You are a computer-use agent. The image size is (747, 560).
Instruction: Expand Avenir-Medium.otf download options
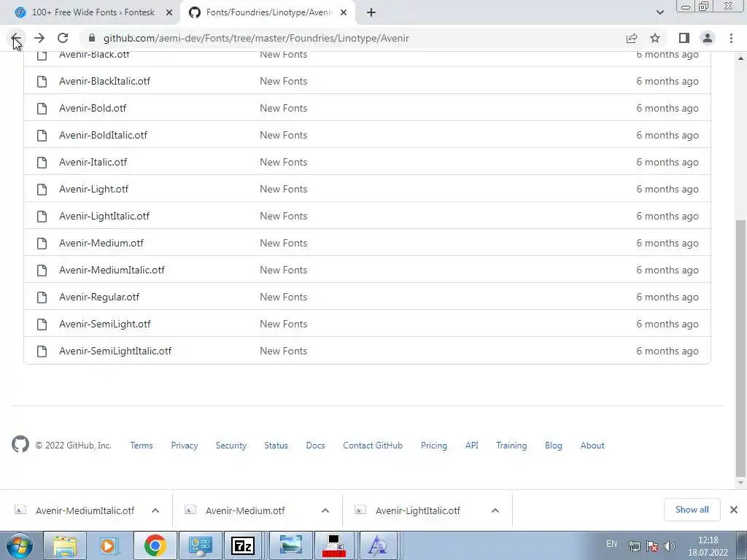(325, 510)
